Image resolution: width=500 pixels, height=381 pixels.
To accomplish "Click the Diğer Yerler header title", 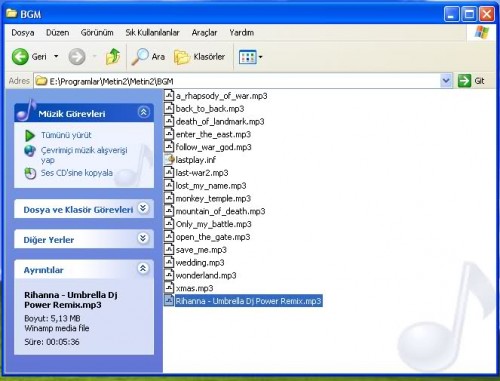I will point(49,240).
